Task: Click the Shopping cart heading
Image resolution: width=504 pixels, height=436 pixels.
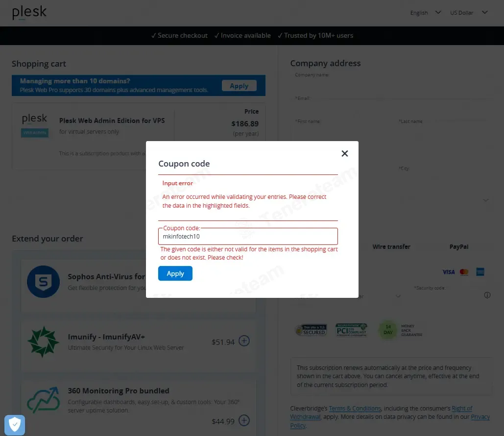Action: point(39,64)
